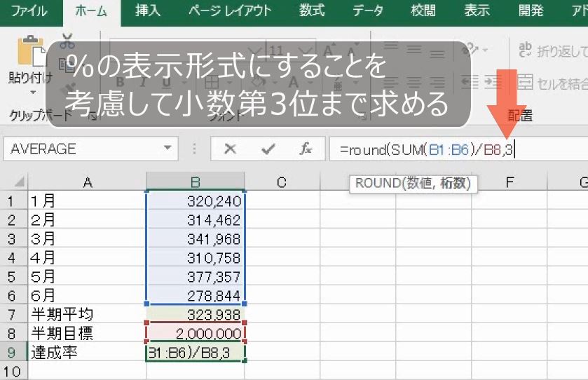The image size is (588, 380).
Task: Expand the 貼り付け dropdown arrow
Action: 33,93
